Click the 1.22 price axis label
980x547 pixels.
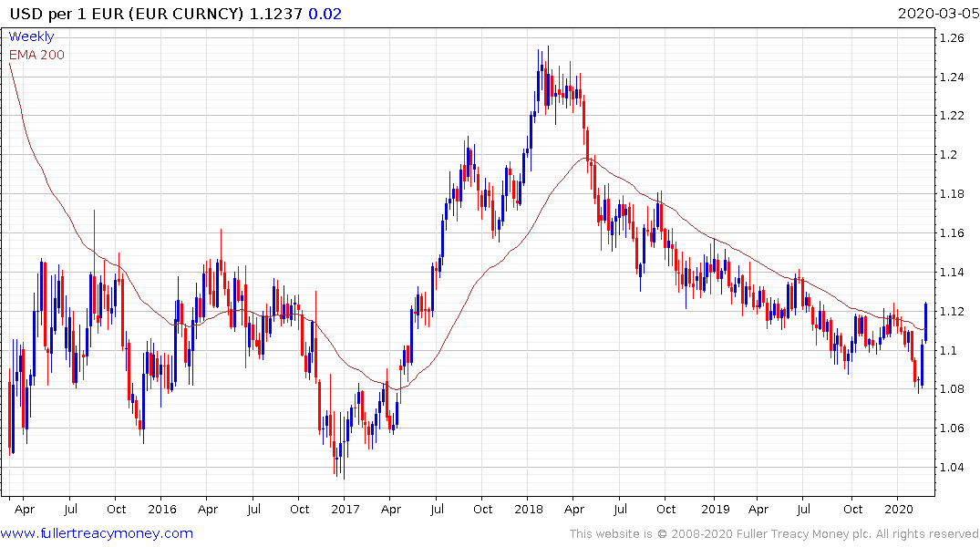[952, 117]
